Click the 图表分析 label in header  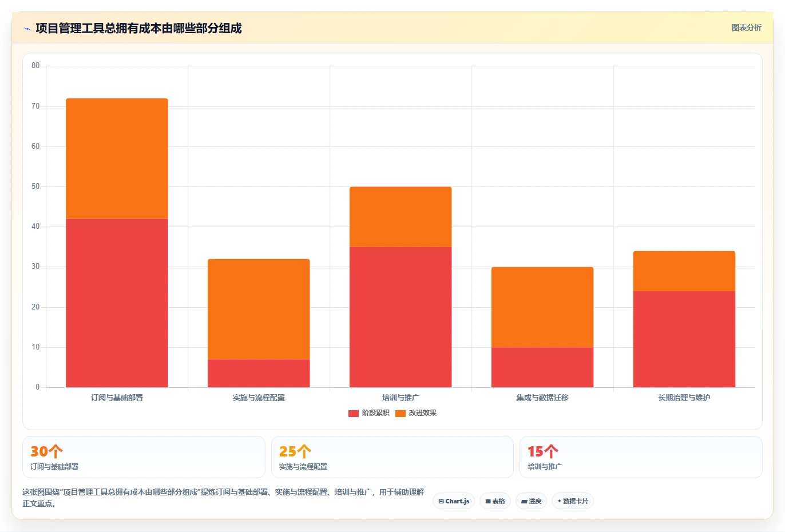(746, 27)
